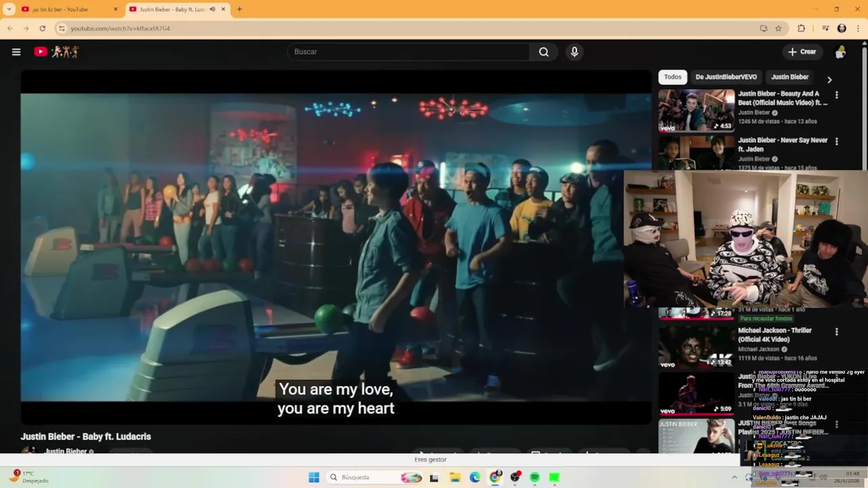Open Chrome extensions puzzle icon
This screenshot has height=488, width=868.
tap(801, 28)
